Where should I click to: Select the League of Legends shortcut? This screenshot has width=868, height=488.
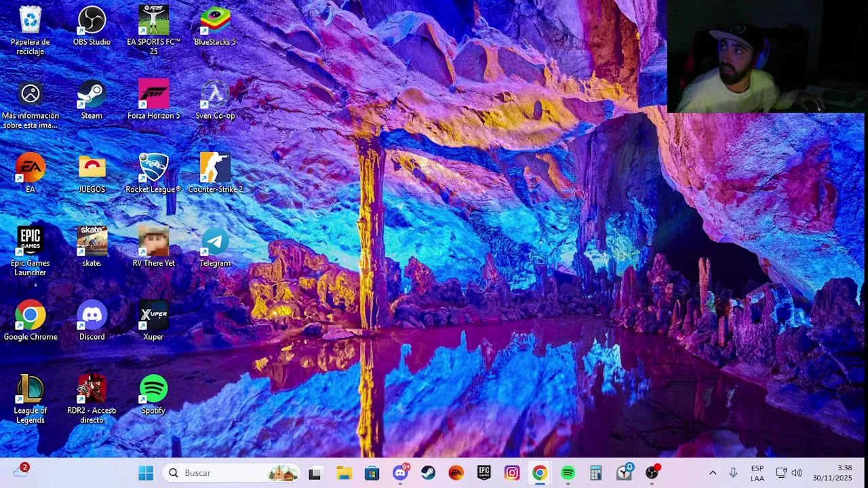pyautogui.click(x=31, y=400)
